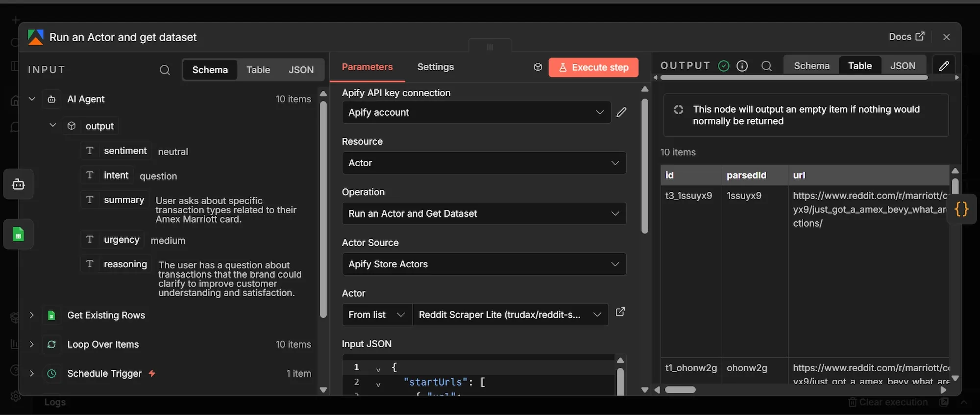Switch the input view to Schema
The width and height of the screenshot is (980, 415).
click(210, 70)
